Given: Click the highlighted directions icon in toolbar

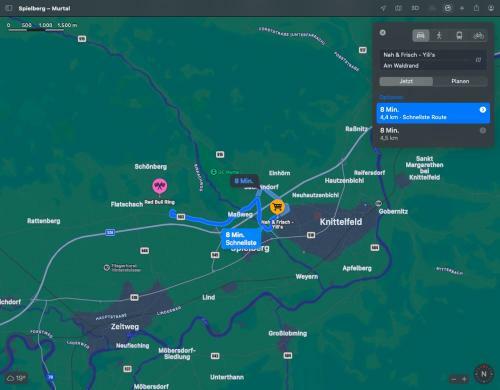Looking at the screenshot, I should pyautogui.click(x=448, y=8).
